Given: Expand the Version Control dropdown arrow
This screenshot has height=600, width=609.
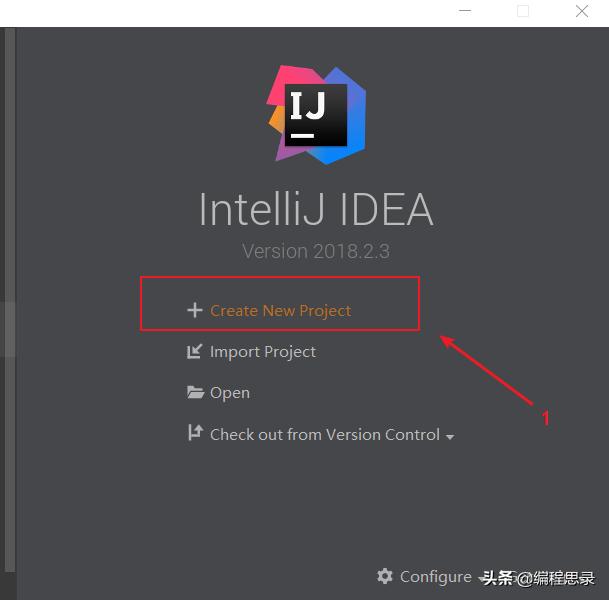Looking at the screenshot, I should (x=450, y=437).
